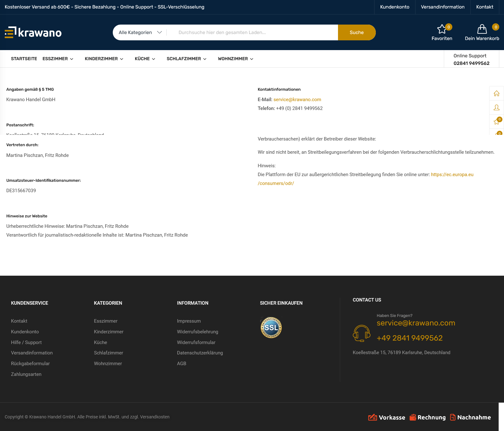Click the SSL Datensicherheit badge

pyautogui.click(x=271, y=328)
